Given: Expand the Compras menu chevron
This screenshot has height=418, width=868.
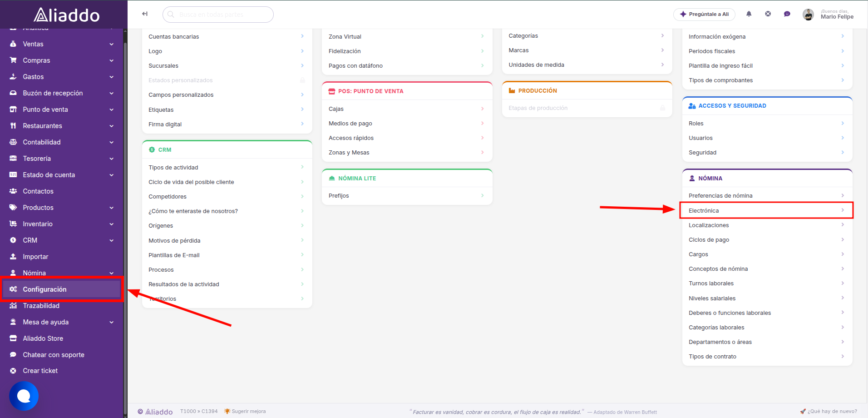Looking at the screenshot, I should [112, 60].
